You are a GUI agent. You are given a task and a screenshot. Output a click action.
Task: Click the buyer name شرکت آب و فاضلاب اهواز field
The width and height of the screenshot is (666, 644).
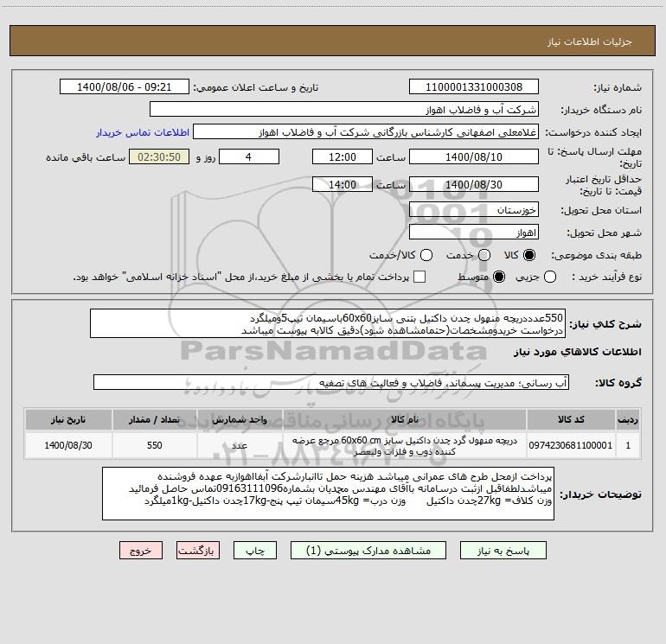pyautogui.click(x=344, y=110)
